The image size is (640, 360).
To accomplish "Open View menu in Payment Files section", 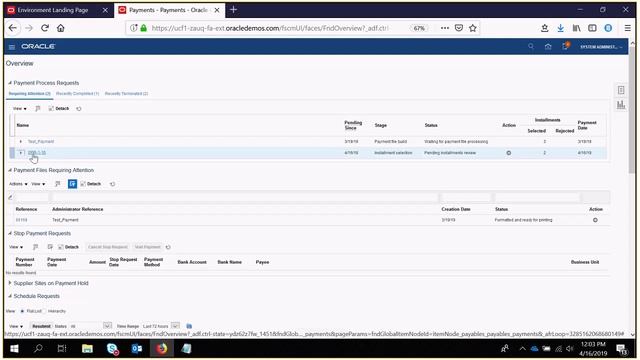I will pos(38,184).
